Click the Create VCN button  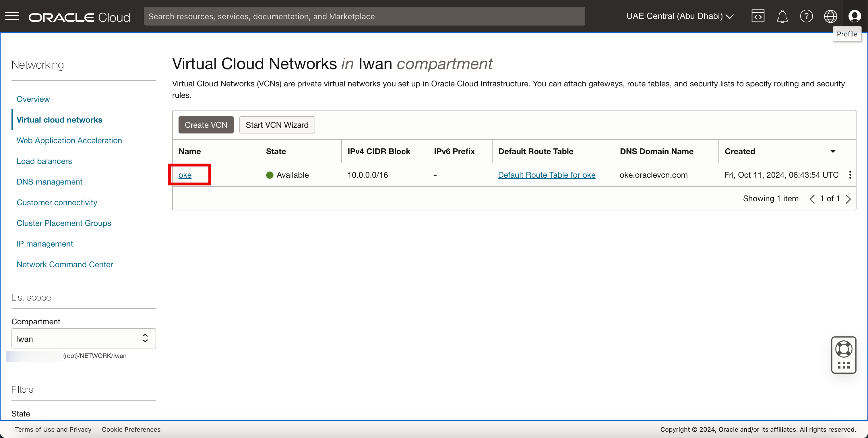tap(206, 125)
